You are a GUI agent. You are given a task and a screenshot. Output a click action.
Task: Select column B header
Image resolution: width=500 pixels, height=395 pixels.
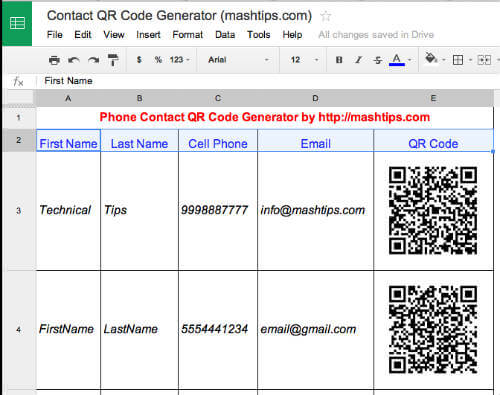pos(139,98)
